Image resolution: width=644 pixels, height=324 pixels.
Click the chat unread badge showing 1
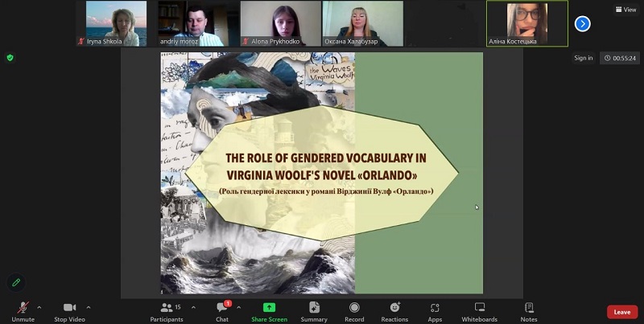(228, 303)
